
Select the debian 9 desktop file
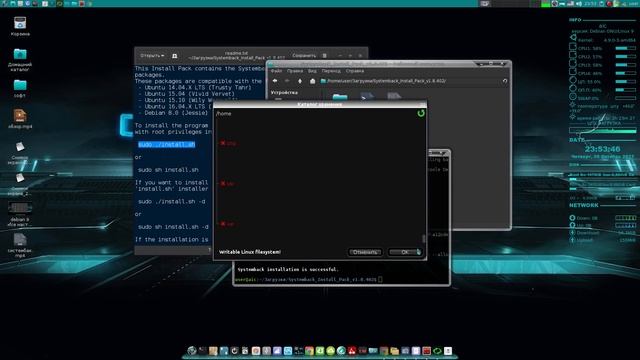click(x=20, y=214)
